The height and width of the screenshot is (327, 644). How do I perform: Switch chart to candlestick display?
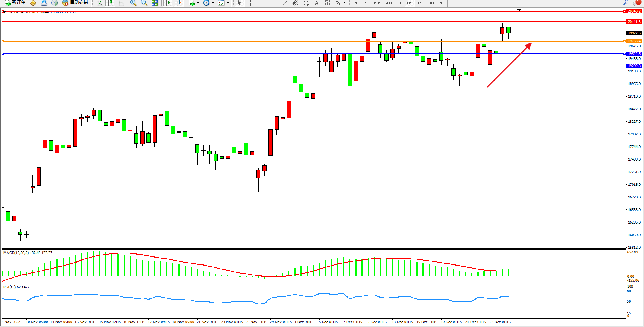110,3
